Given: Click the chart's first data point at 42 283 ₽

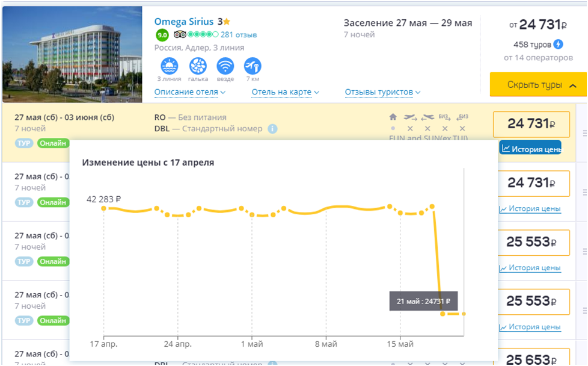Looking at the screenshot, I should (103, 208).
